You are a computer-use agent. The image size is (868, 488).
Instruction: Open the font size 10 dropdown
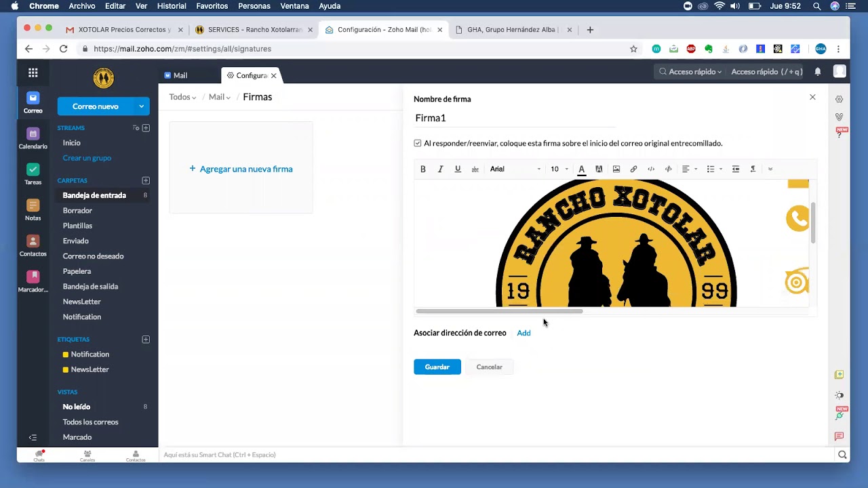(x=559, y=169)
